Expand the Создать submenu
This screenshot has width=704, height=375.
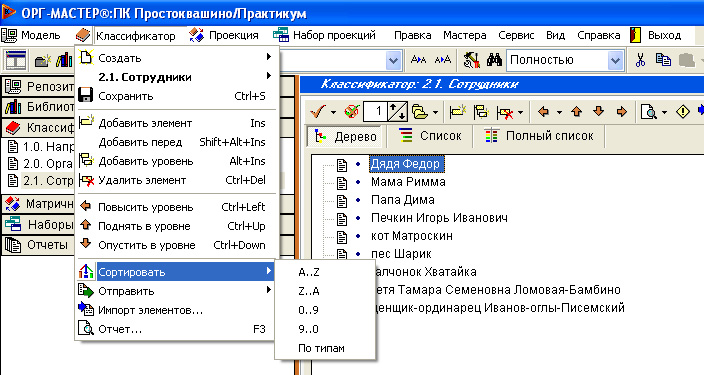176,57
